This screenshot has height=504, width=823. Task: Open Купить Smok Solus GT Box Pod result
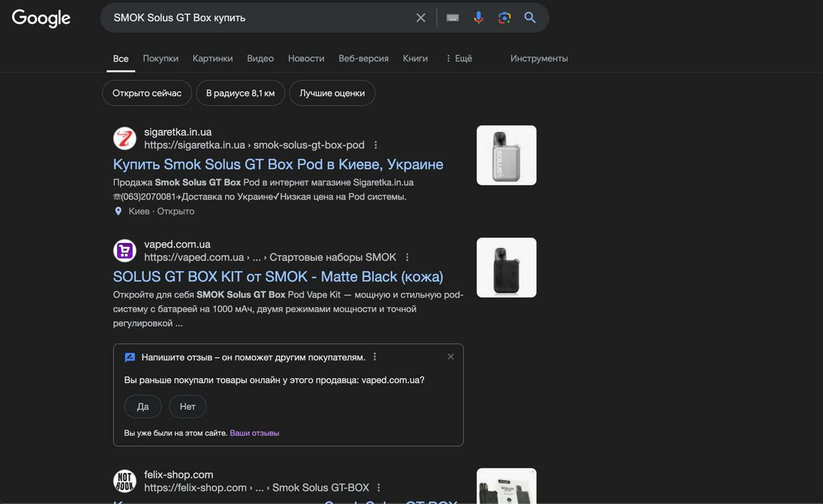coord(278,165)
